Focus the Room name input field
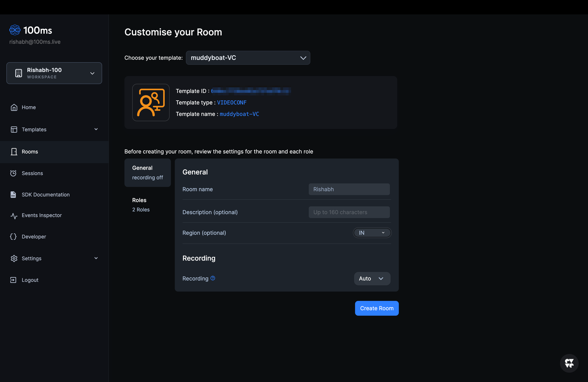 point(349,189)
